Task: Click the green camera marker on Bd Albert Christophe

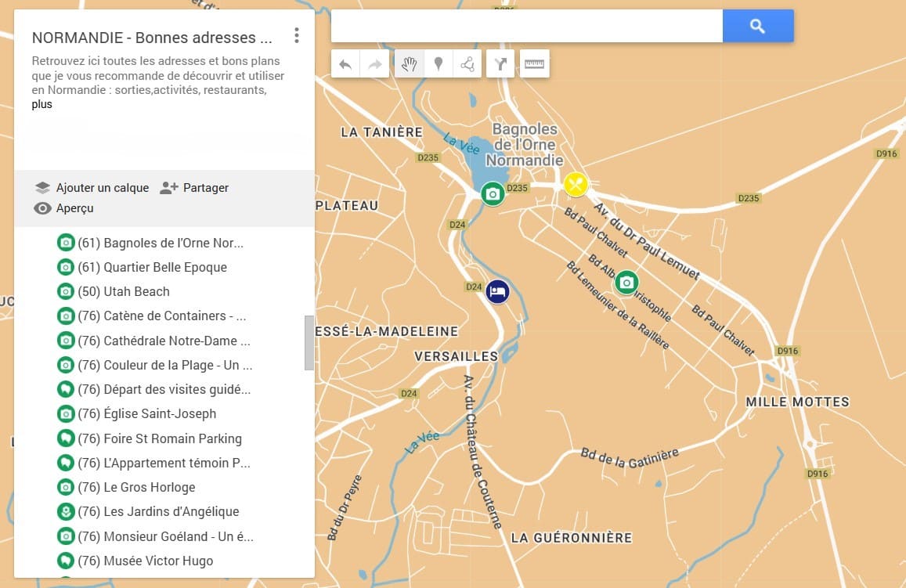Action: click(626, 283)
